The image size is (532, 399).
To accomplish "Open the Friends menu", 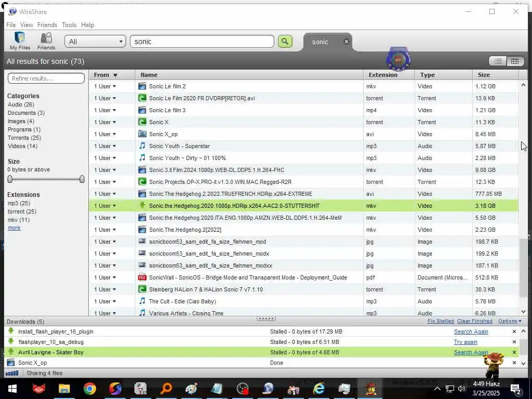I will click(x=47, y=25).
